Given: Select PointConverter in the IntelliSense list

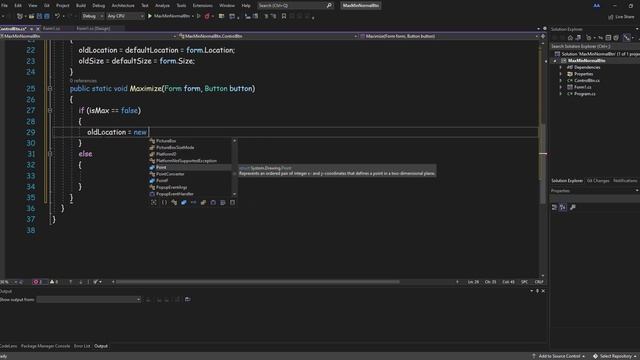Looking at the screenshot, I should click(191, 174).
